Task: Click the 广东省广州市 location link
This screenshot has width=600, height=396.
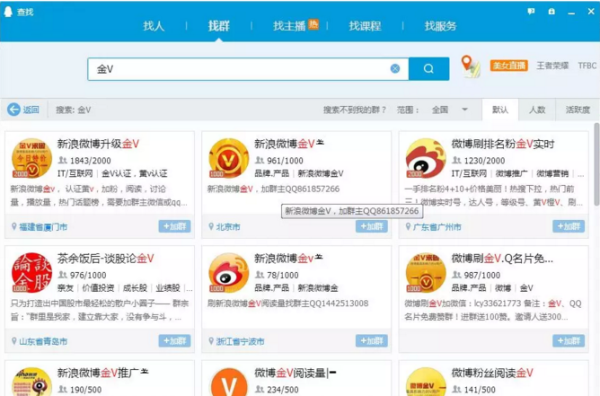Action: [437, 227]
